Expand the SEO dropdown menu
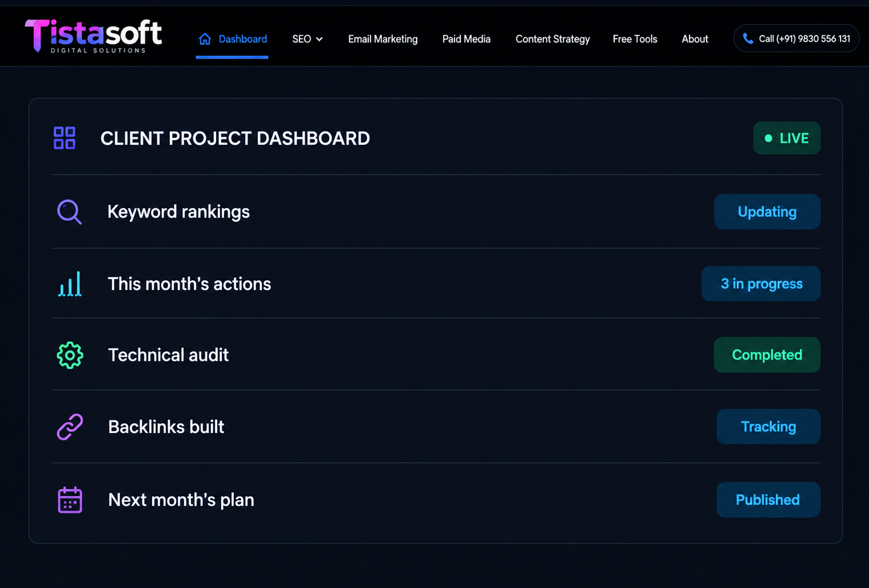Image resolution: width=869 pixels, height=588 pixels. (307, 39)
